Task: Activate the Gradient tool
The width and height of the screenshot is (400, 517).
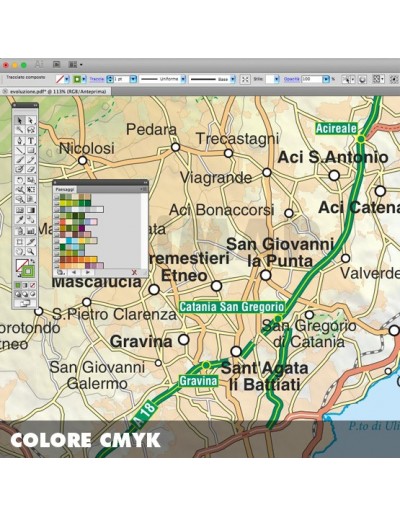Action: point(31,210)
